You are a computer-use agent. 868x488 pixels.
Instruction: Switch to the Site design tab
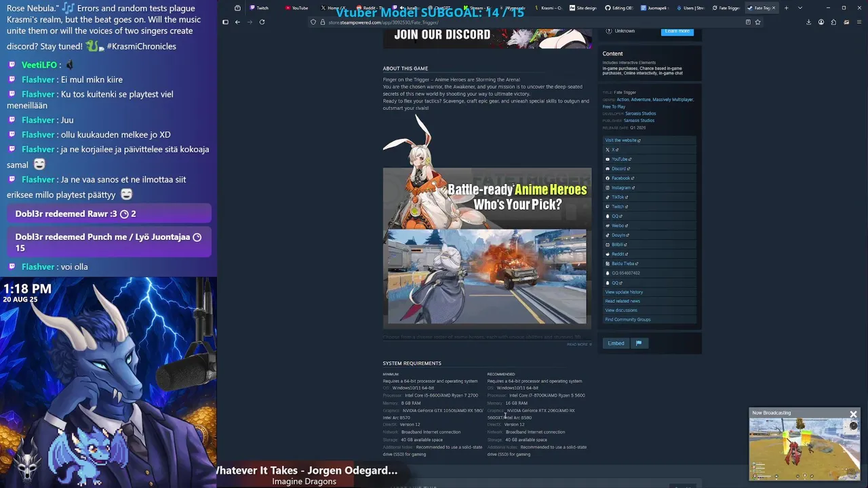583,8
